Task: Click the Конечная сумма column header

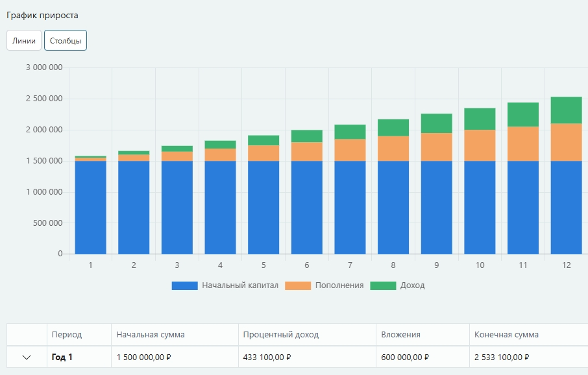Action: pos(506,335)
